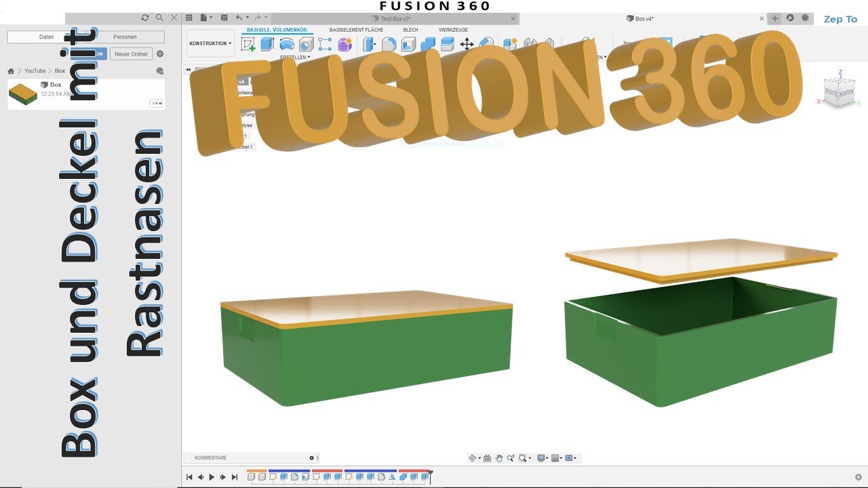Screen dimensions: 868x488
Task: Open search in the data panel
Action: coord(159,18)
